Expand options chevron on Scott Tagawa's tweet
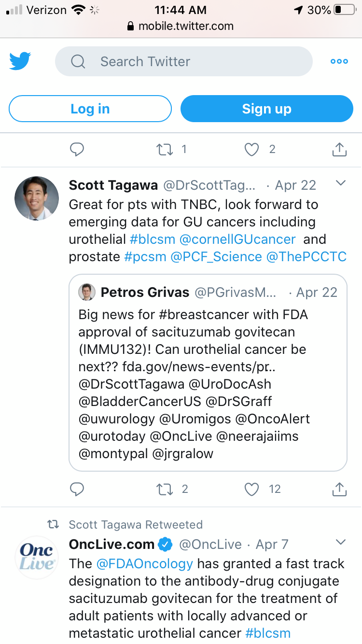The width and height of the screenshot is (362, 644). tap(341, 183)
